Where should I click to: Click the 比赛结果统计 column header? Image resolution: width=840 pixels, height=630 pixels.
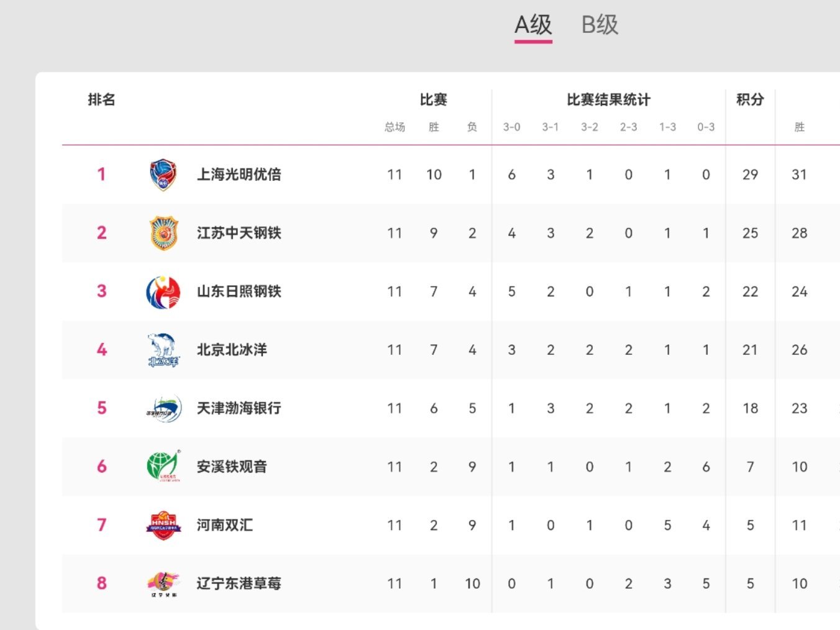pyautogui.click(x=608, y=99)
